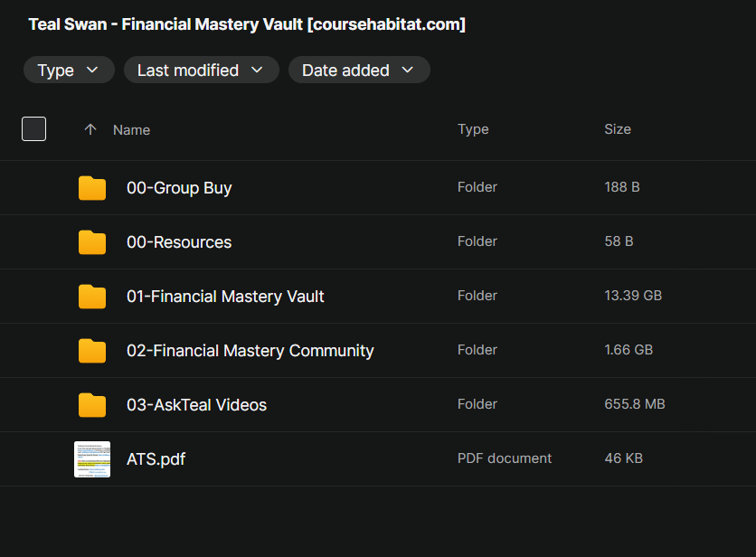
Task: Open the 00-Group Buy folder name
Action: click(x=179, y=187)
